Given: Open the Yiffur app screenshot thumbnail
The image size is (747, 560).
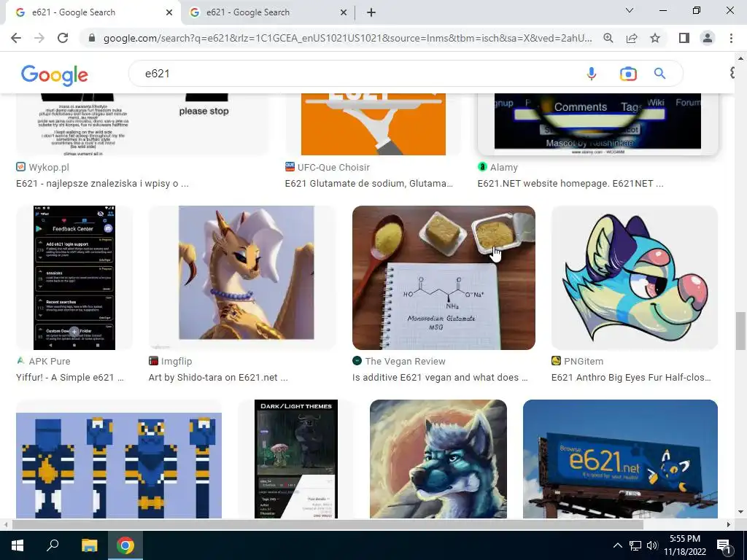Looking at the screenshot, I should (74, 278).
